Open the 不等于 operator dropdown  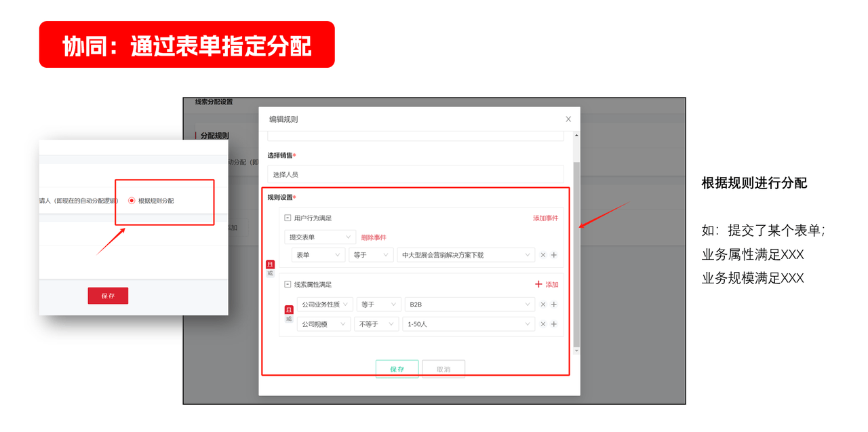pos(377,324)
